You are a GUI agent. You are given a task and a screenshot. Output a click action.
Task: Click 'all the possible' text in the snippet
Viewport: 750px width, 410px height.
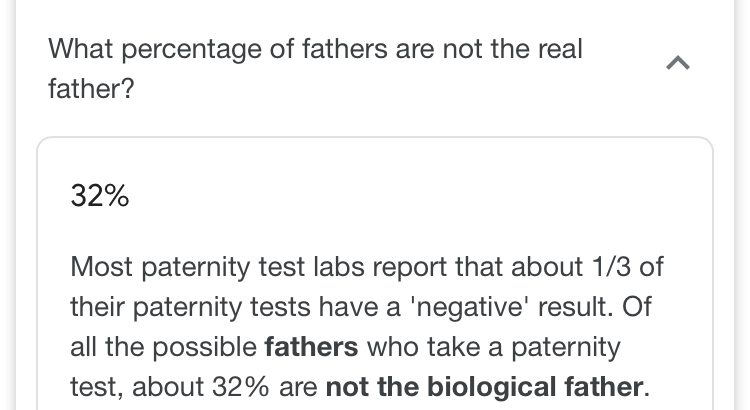(x=164, y=347)
